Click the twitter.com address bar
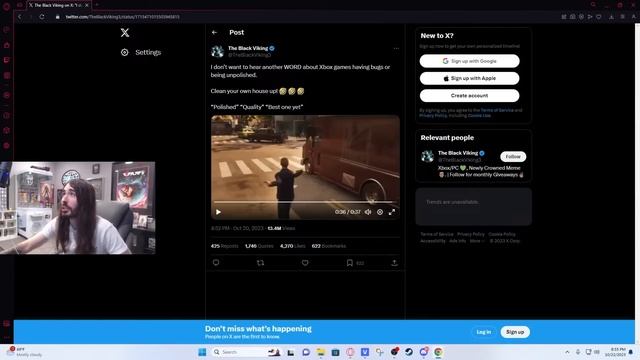 pyautogui.click(x=122, y=17)
